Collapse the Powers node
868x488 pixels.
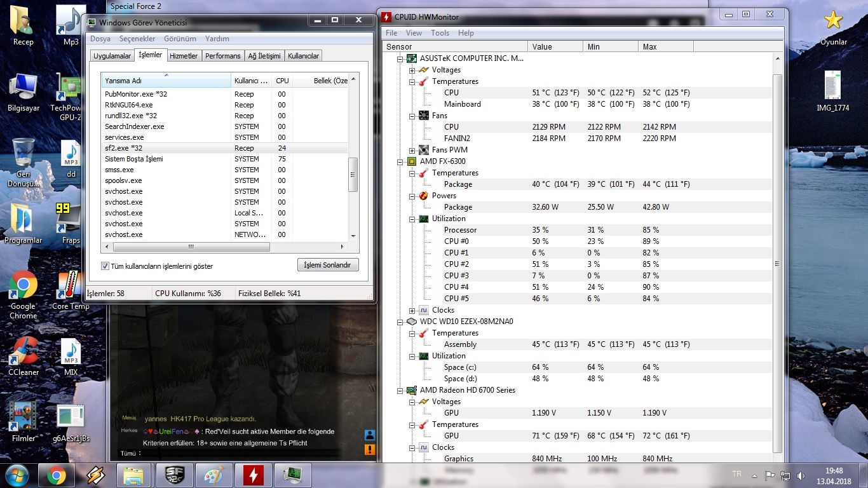412,196
